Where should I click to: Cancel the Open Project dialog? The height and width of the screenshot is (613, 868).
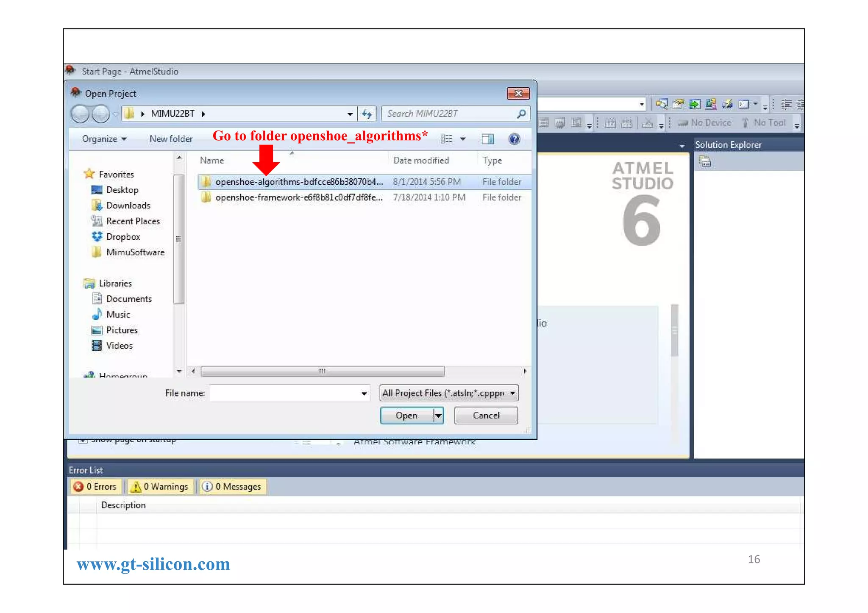point(486,416)
